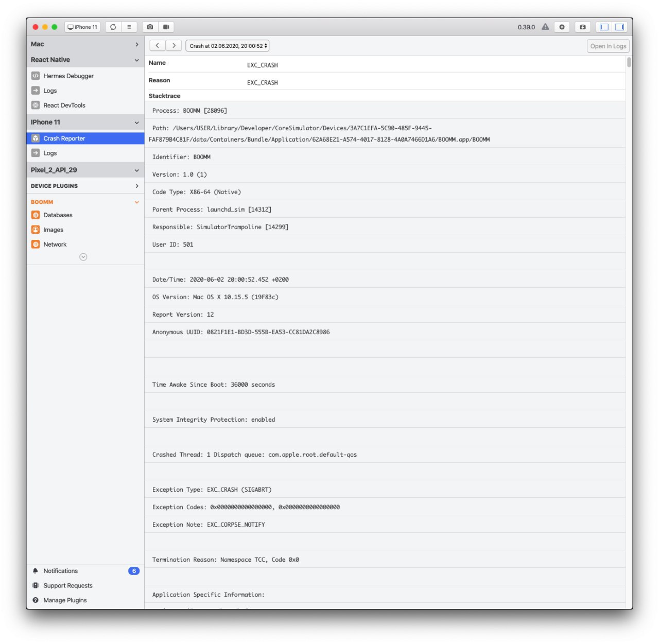Toggle left sidebar visibility
This screenshot has width=659, height=644.
click(x=604, y=27)
